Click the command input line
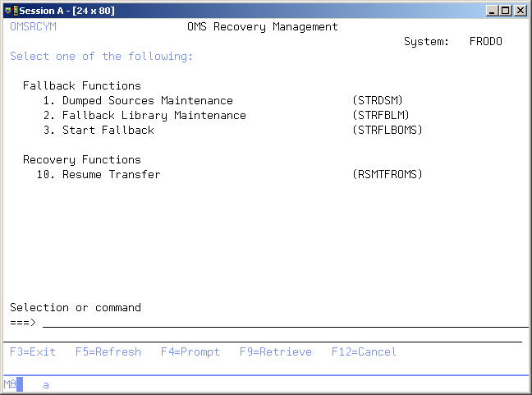Screen dimensions: 532x395 coord(279,321)
